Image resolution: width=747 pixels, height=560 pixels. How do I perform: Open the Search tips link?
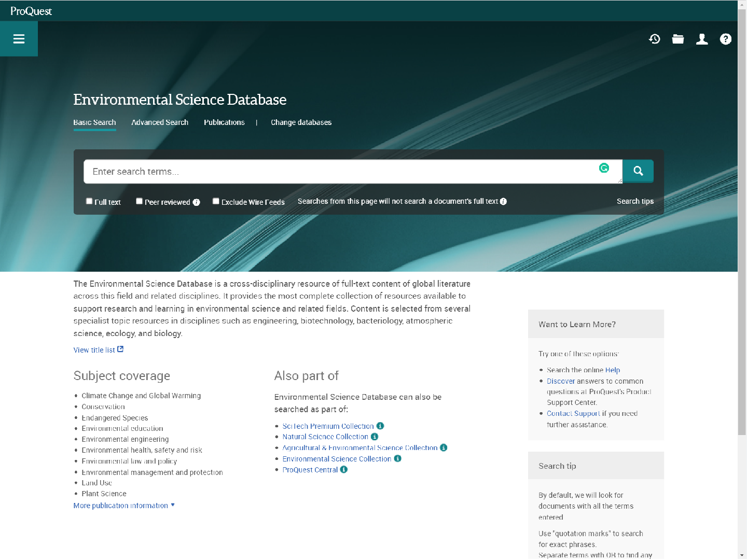coord(635,201)
